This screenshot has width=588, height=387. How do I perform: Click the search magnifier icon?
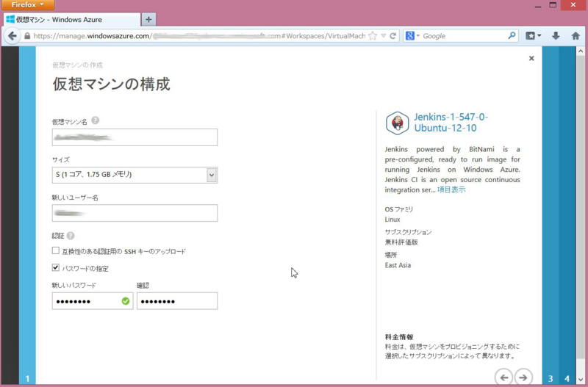(x=512, y=35)
